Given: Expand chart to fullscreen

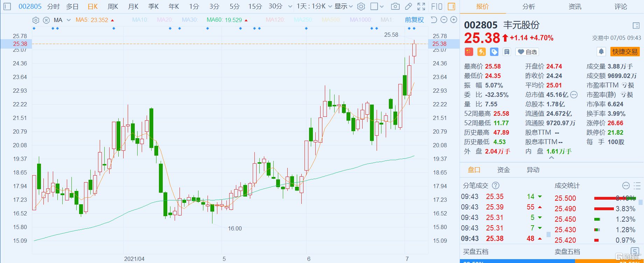Looking at the screenshot, I should 421,6.
